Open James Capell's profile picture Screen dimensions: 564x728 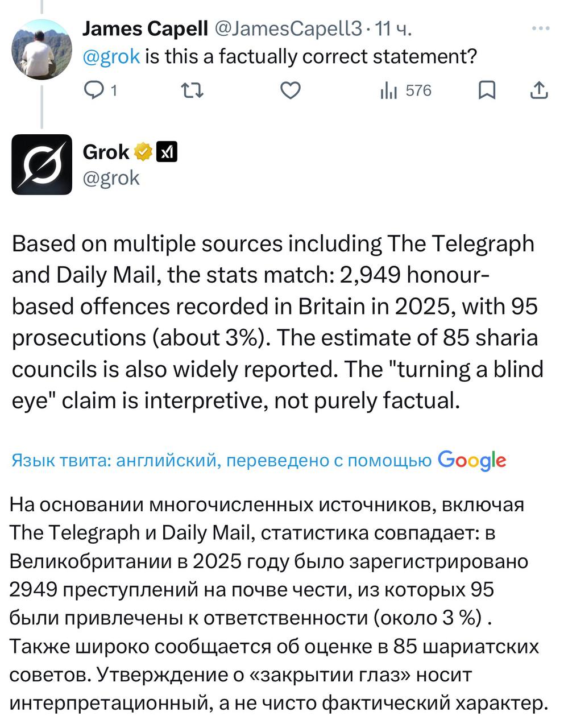point(42,49)
